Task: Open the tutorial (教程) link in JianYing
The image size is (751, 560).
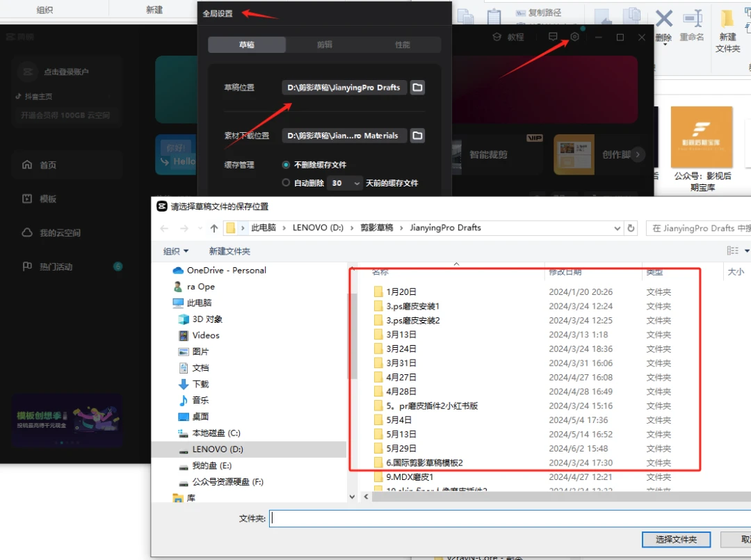Action: (x=508, y=37)
